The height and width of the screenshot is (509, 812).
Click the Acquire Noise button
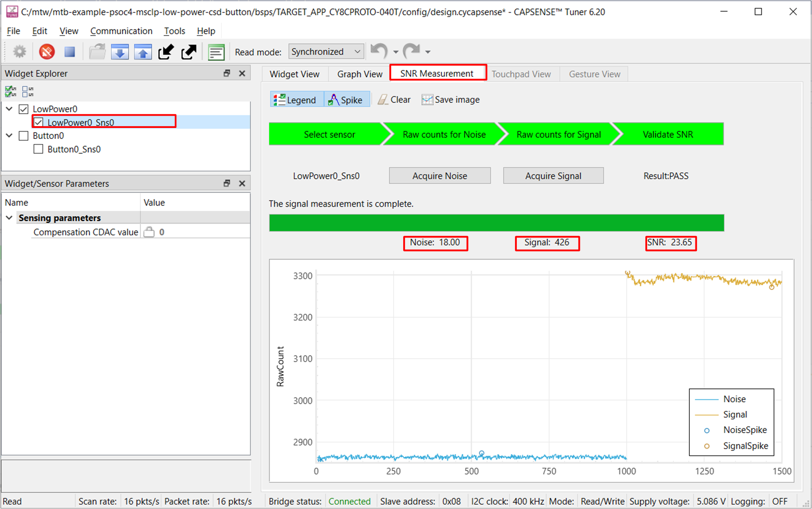[440, 176]
